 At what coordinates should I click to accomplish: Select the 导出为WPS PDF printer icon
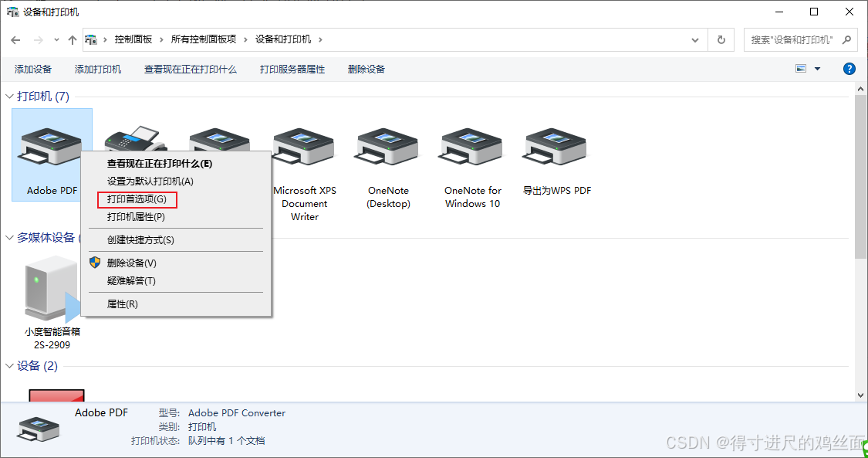(556, 148)
